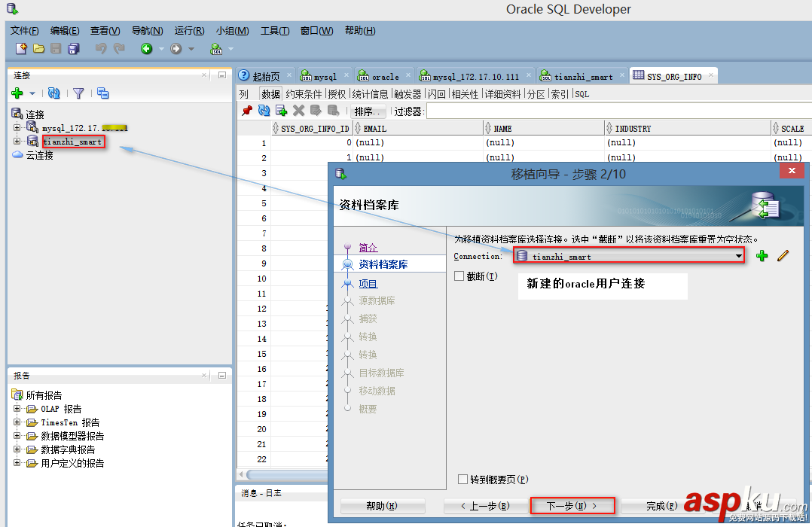The image size is (812, 527).
Task: Delete the selected row with X icon
Action: click(x=298, y=110)
